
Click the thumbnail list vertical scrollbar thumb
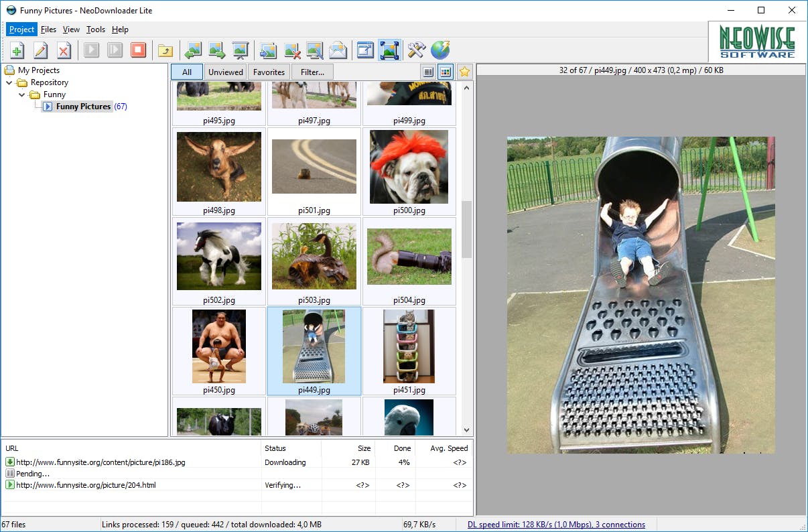tap(467, 229)
